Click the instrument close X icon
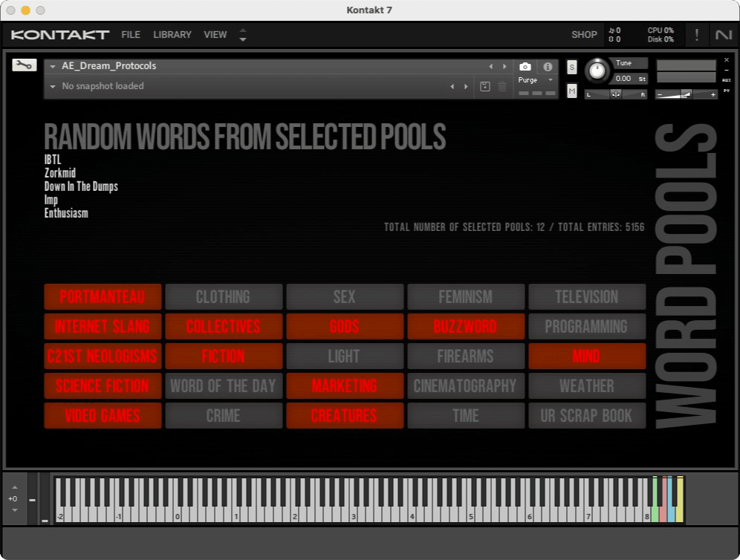The image size is (740, 560). (727, 60)
